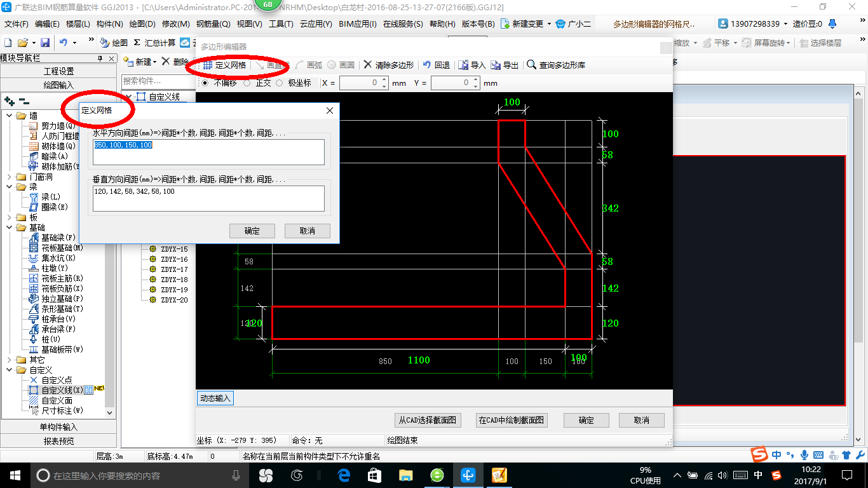Click the Windows Start button
This screenshot has width=868, height=488.
[x=15, y=475]
